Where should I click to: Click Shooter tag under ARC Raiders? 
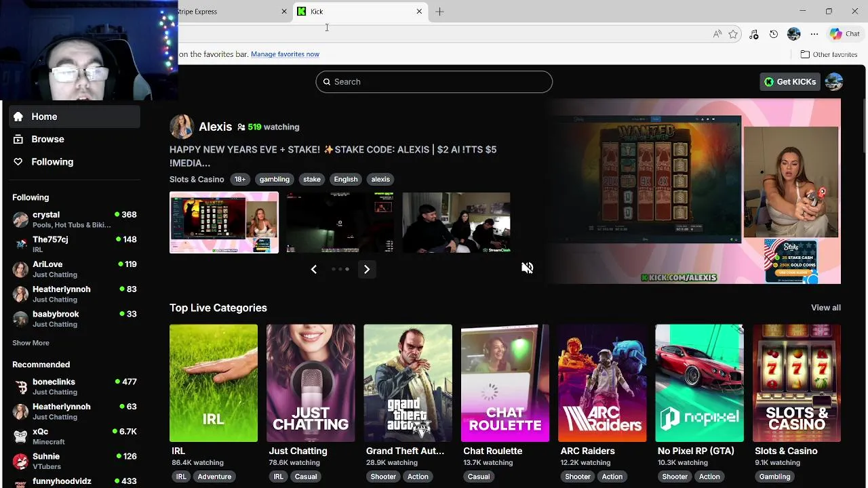(x=578, y=476)
